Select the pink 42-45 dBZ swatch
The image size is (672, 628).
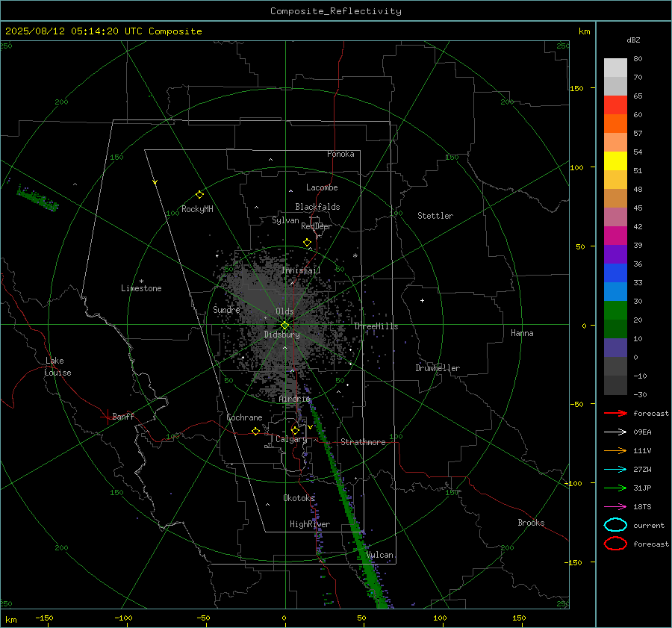coord(615,217)
